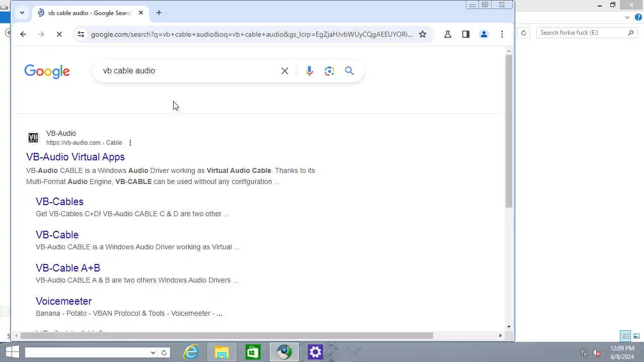Click the VB-Audio site favicon
644x362 pixels.
[x=33, y=137]
